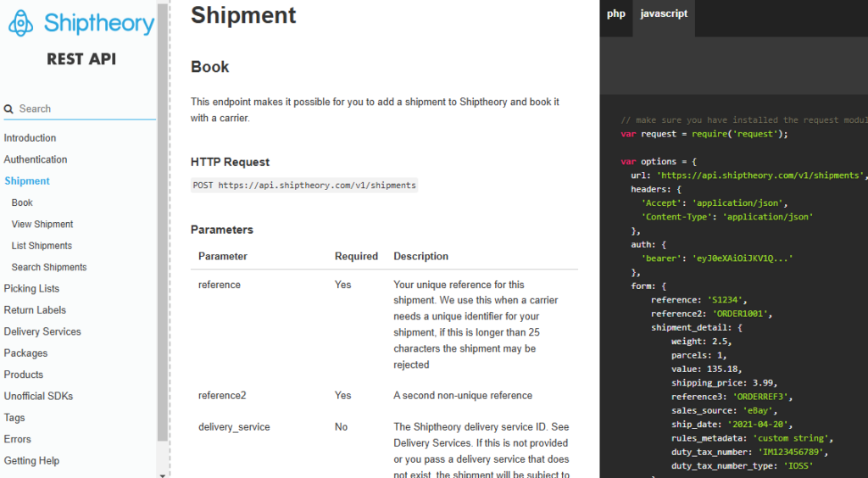Click the 'Parameters' heading
The height and width of the screenshot is (478, 868).
click(x=222, y=230)
